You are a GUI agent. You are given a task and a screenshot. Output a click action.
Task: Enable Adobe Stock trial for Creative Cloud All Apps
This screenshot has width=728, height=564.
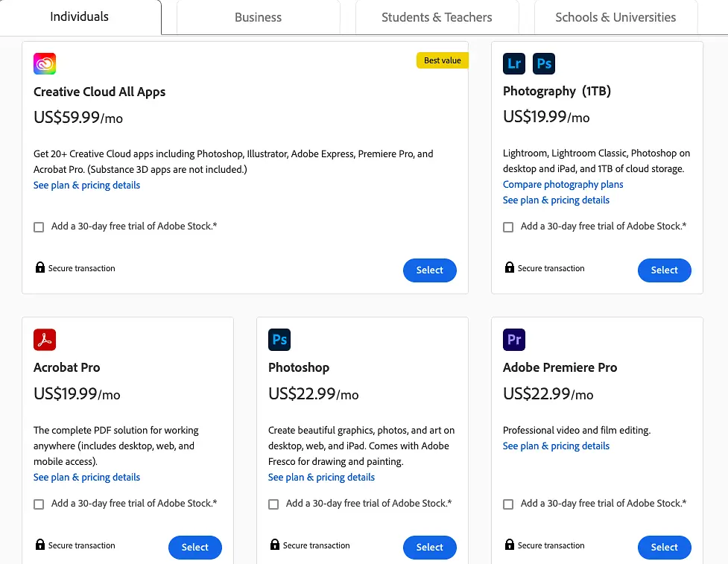pyautogui.click(x=39, y=227)
